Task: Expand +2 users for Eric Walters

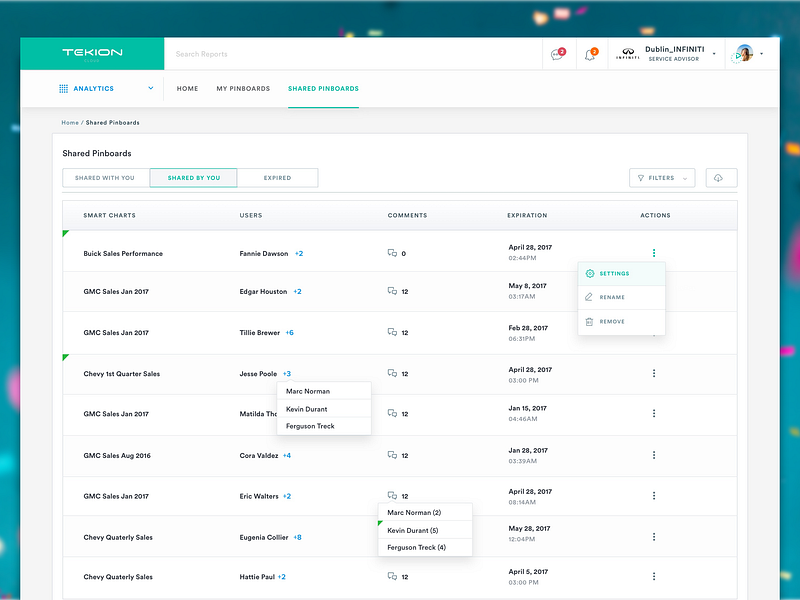Action: click(x=287, y=496)
